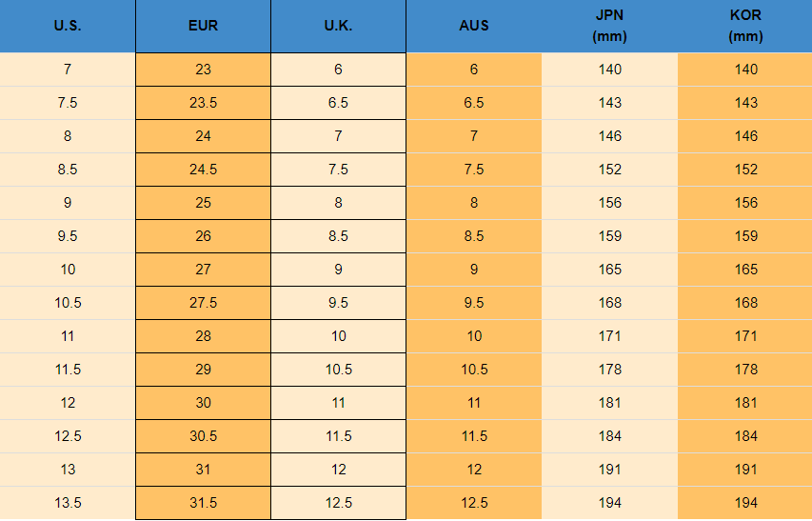Select the U.K. 10.5 cell
The width and height of the screenshot is (812, 521).
338,370
